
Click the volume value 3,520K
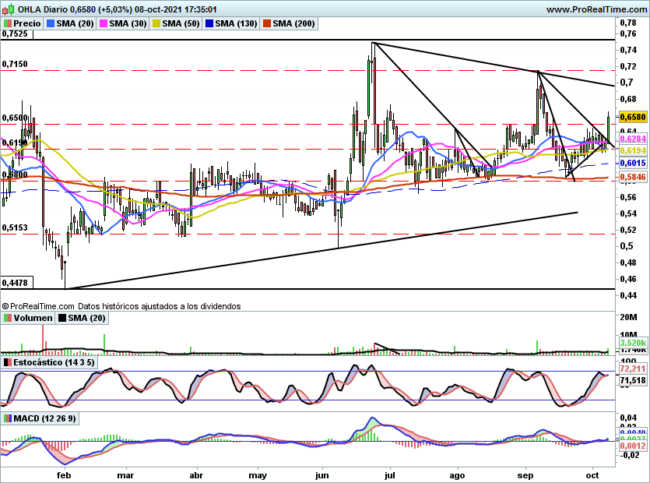point(633,343)
